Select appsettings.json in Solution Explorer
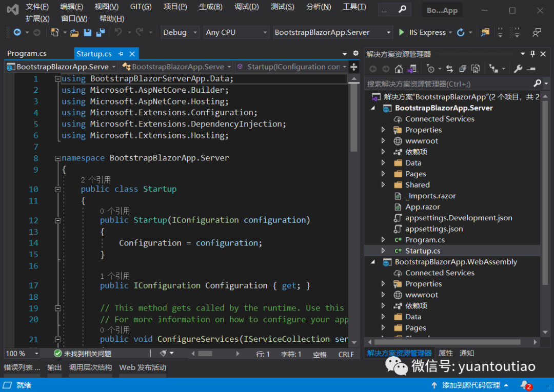 tap(434, 229)
